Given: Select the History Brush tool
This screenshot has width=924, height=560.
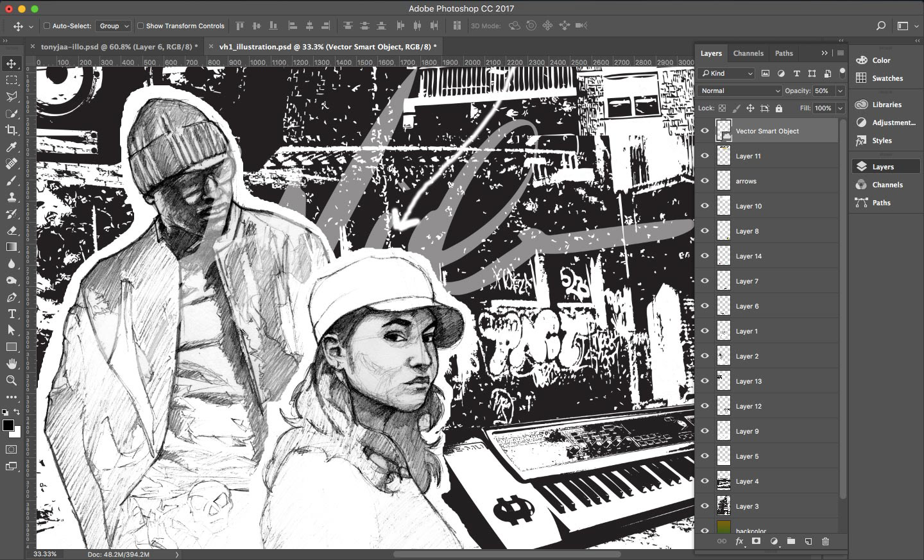Looking at the screenshot, I should (x=12, y=214).
